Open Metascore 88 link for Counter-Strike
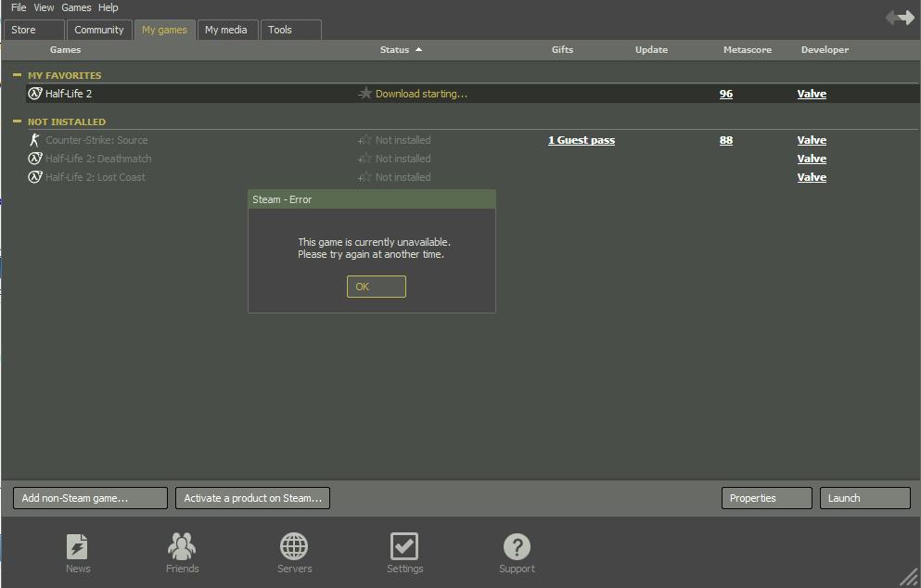The image size is (921, 588). click(726, 140)
